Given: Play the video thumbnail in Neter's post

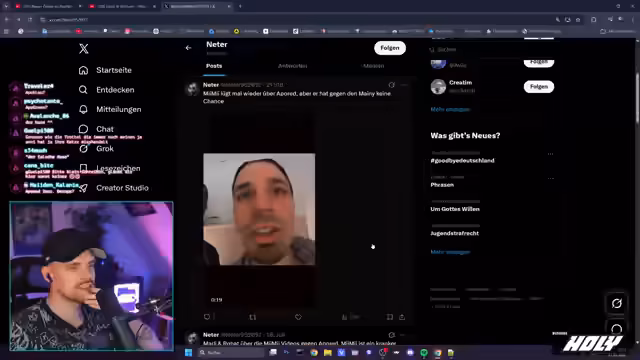Looking at the screenshot, I should click(x=259, y=209).
